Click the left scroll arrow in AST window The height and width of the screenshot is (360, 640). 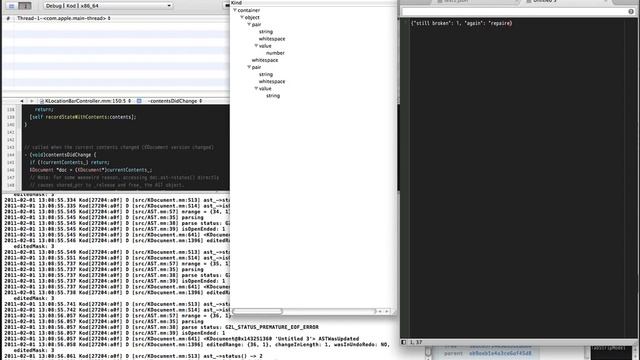(x=380, y=311)
